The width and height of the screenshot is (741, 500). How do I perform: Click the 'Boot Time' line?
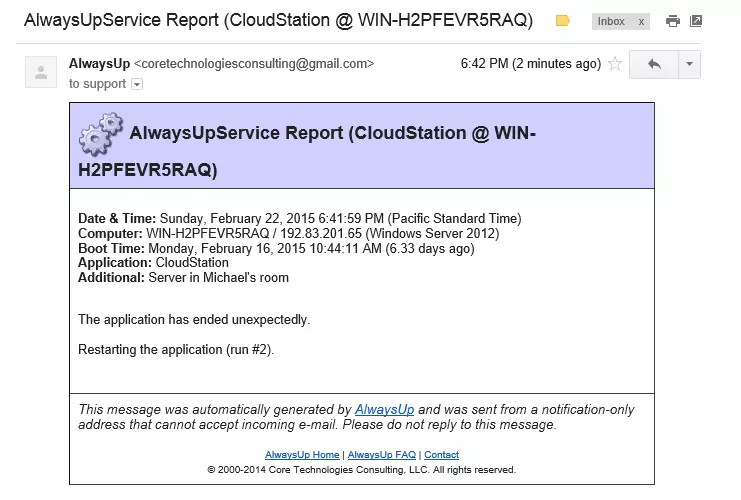pyautogui.click(x=276, y=249)
